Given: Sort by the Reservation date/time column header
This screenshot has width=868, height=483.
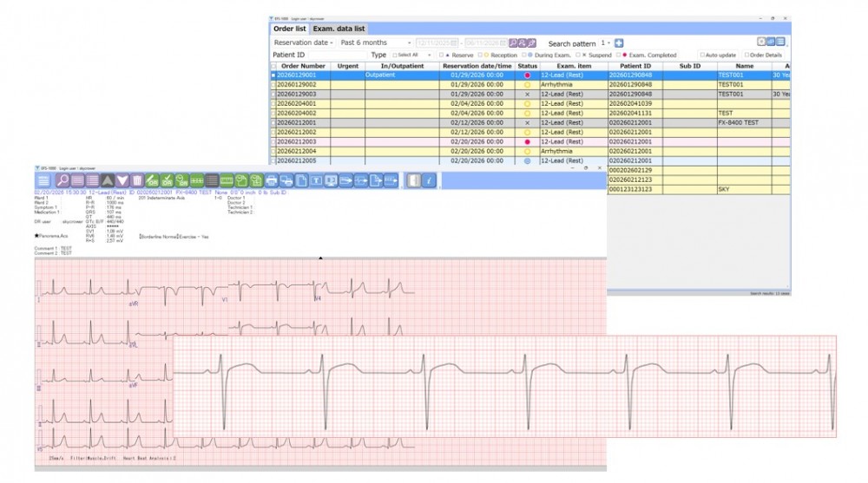Looking at the screenshot, I should (x=477, y=66).
